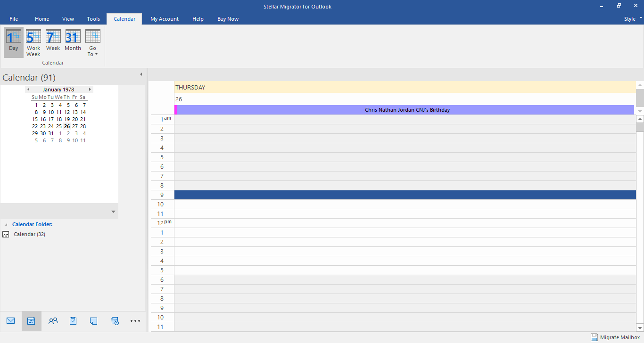This screenshot has width=644, height=343.
Task: Open Tasks view in bottom navigation
Action: (x=73, y=321)
